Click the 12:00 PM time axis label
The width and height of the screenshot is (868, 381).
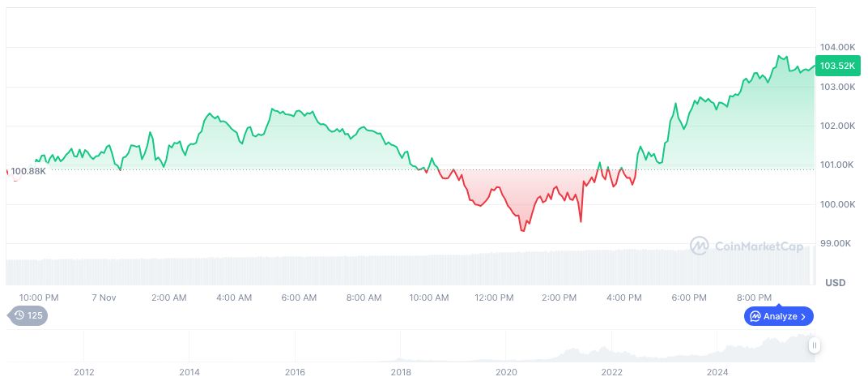tap(494, 298)
